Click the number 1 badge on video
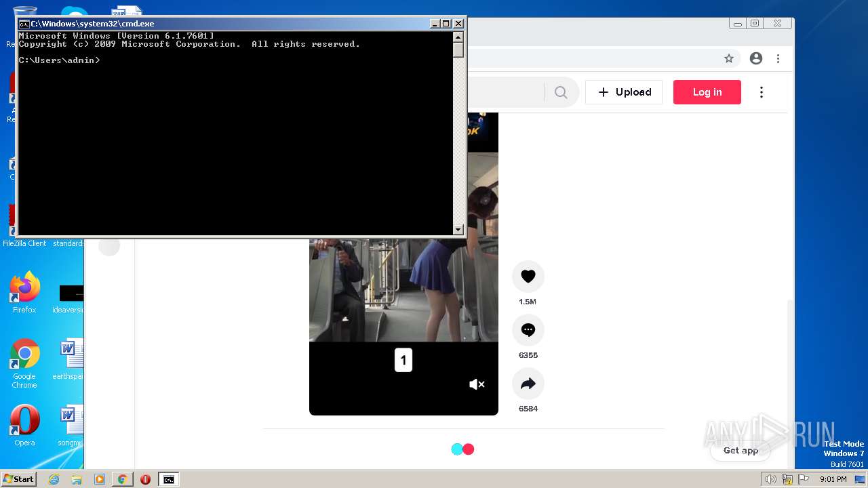This screenshot has height=488, width=868. tap(403, 360)
